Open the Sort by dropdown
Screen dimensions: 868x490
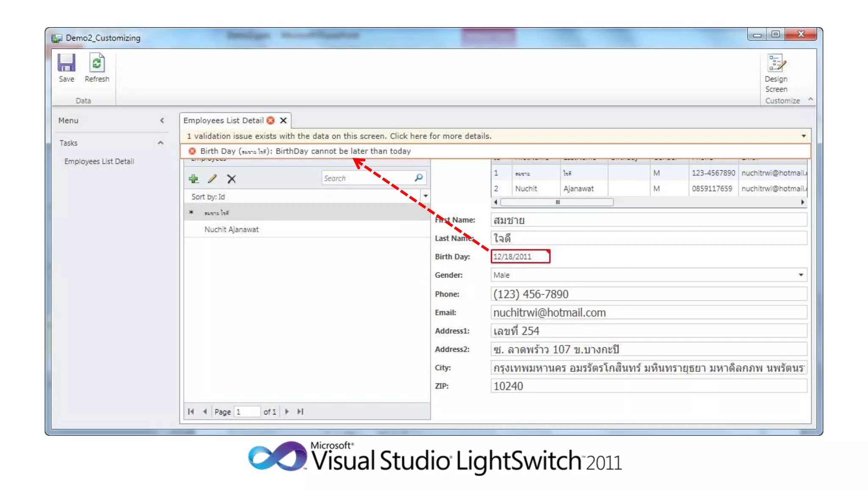(425, 196)
